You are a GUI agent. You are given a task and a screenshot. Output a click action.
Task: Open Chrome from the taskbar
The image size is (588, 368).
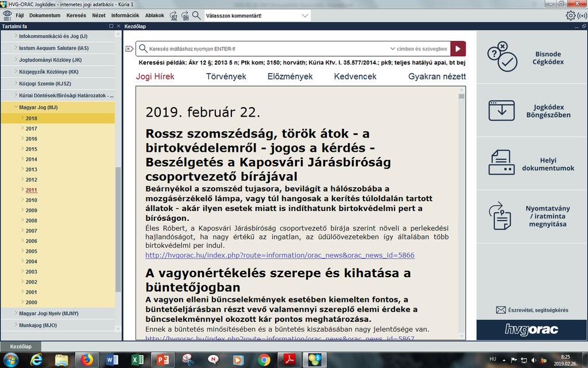[264, 360]
